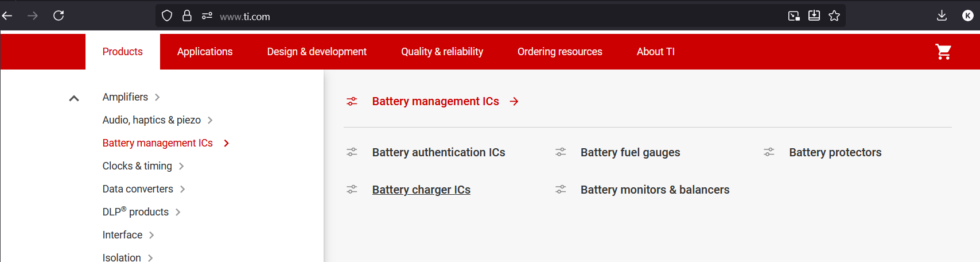This screenshot has height=262, width=980.
Task: Open the About TI menu
Action: tap(656, 52)
